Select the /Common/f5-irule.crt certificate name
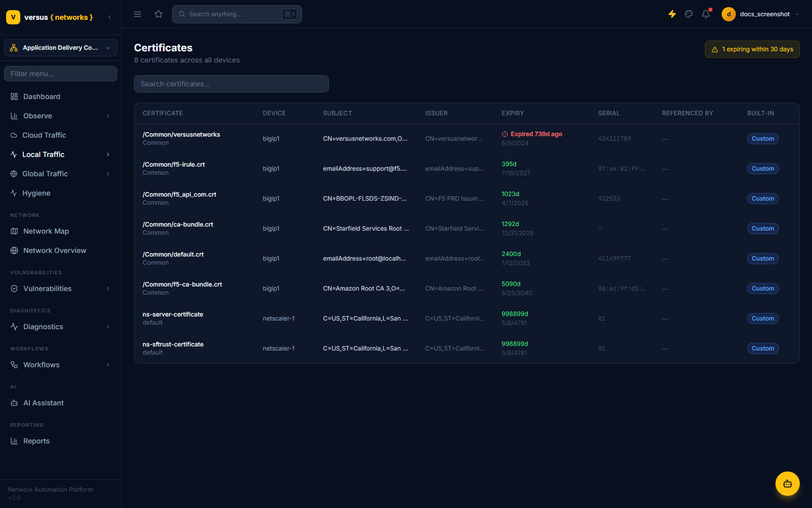The height and width of the screenshot is (508, 812). click(x=174, y=165)
